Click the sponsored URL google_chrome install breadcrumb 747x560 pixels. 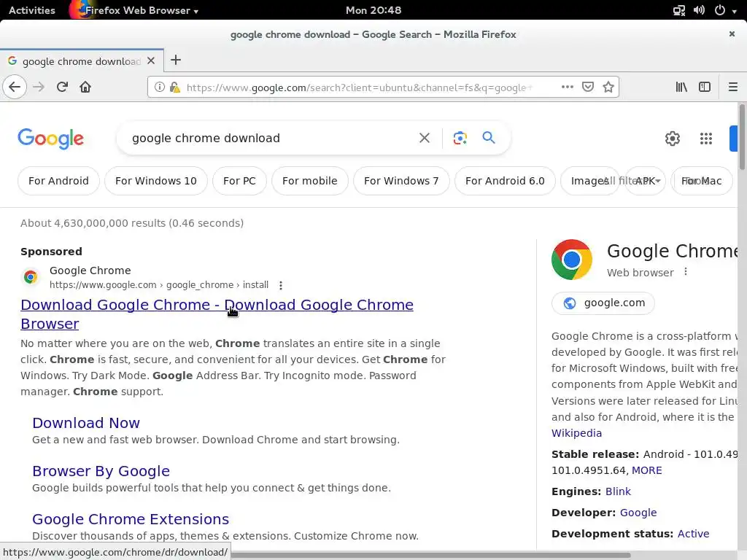coord(159,285)
